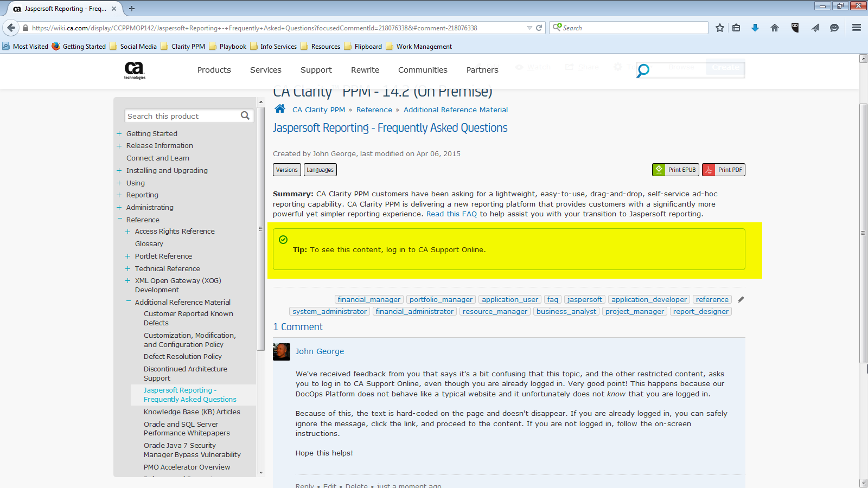
Task: Click the report_designer label tag
Action: click(x=701, y=311)
